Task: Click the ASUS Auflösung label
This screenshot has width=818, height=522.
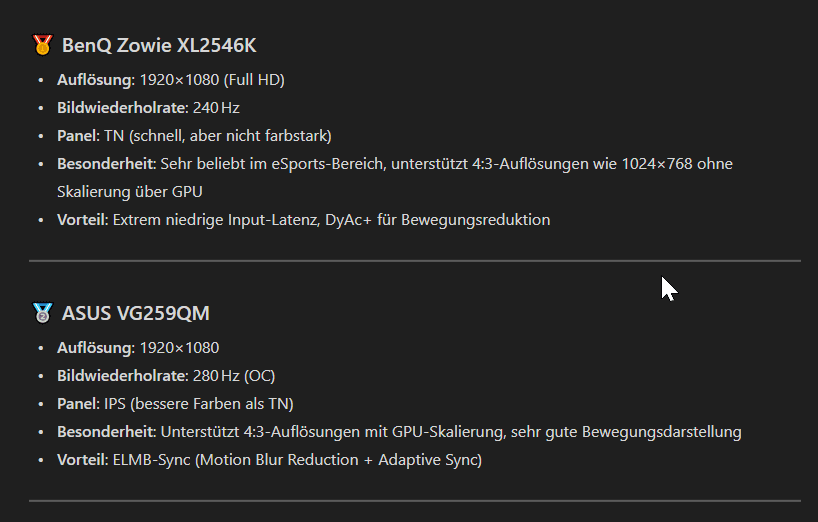Action: point(96,348)
